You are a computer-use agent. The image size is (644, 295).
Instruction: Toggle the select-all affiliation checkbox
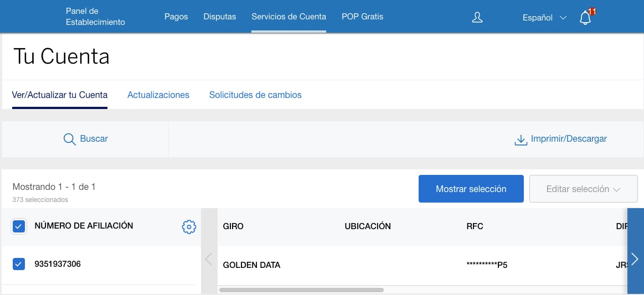pyautogui.click(x=19, y=226)
